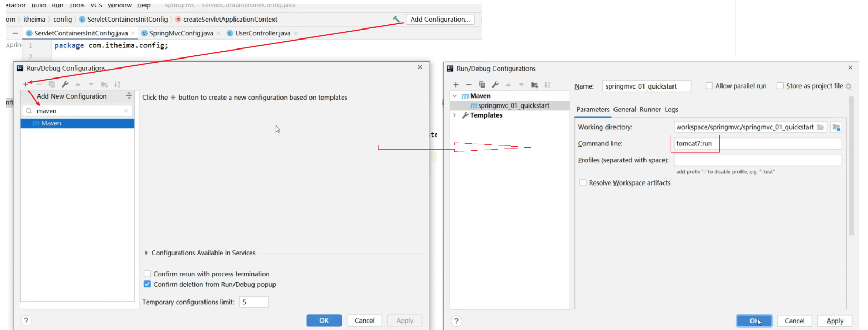Click the Temporary configurations limit field
This screenshot has height=330, width=868.
(x=254, y=302)
